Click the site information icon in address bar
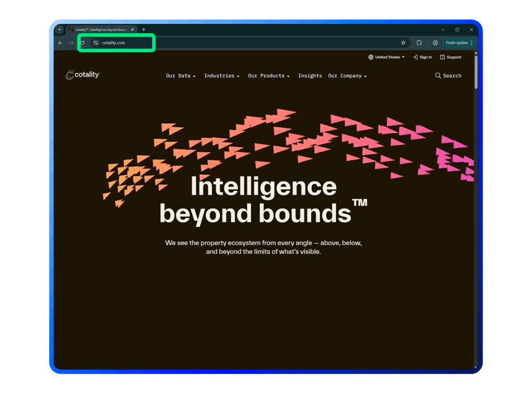 [96, 43]
